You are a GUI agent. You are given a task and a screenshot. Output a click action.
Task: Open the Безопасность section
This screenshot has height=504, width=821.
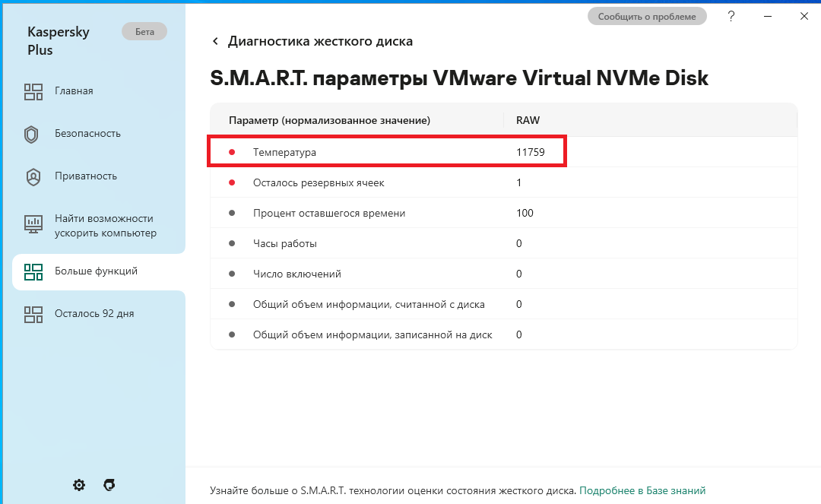[x=87, y=134]
